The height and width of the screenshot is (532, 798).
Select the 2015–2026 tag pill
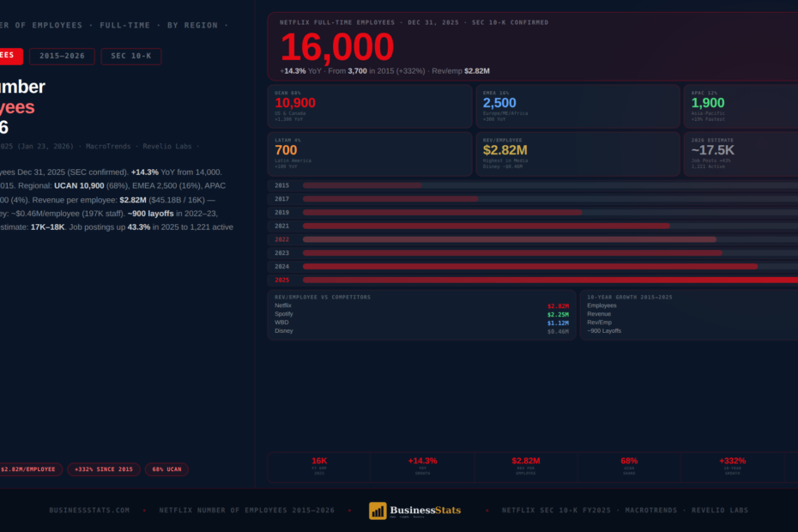pos(62,56)
